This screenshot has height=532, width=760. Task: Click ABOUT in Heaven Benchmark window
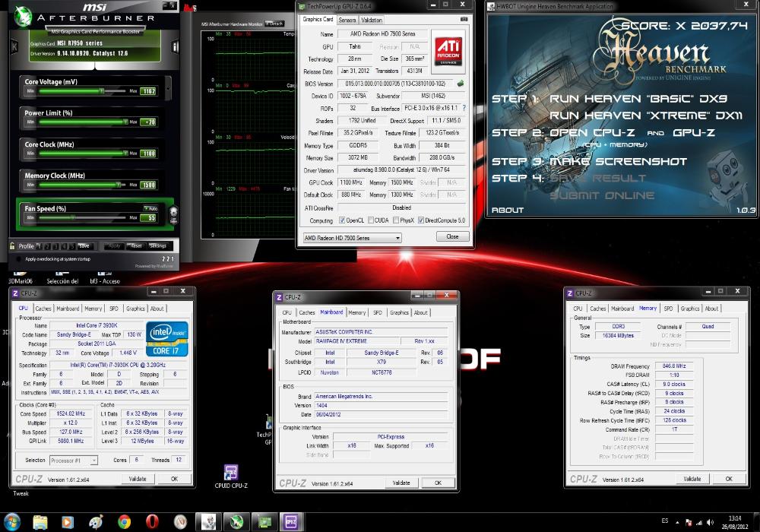(508, 210)
